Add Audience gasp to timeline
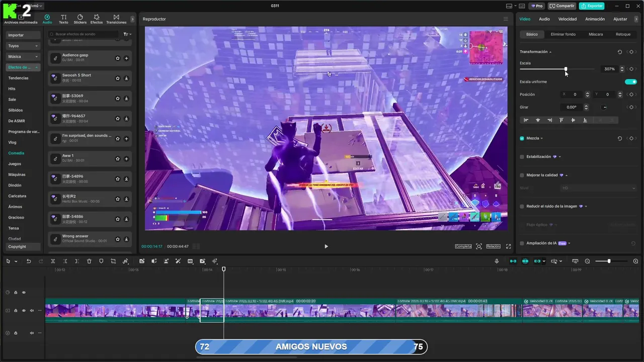 point(126,58)
